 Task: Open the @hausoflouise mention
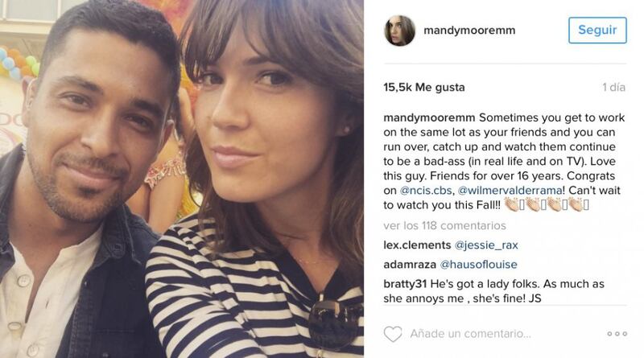tap(478, 265)
